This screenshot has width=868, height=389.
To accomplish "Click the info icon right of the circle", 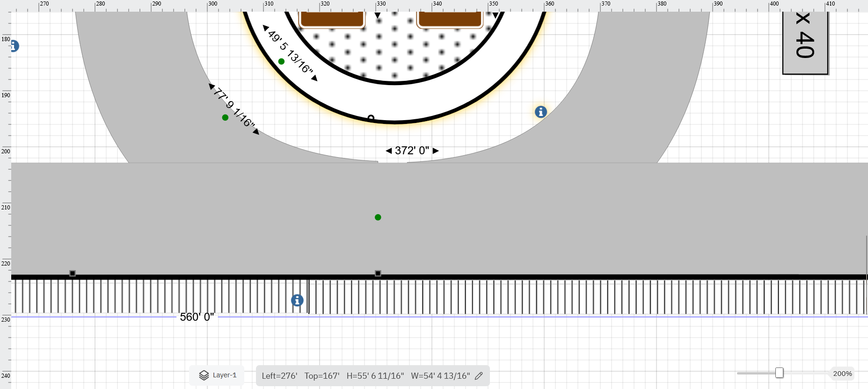I will 540,112.
